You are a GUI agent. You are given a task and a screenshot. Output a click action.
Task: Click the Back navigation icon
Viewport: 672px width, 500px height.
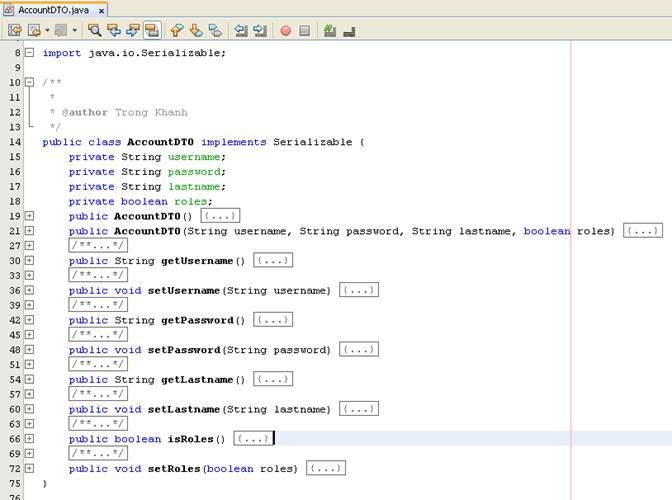tap(34, 30)
